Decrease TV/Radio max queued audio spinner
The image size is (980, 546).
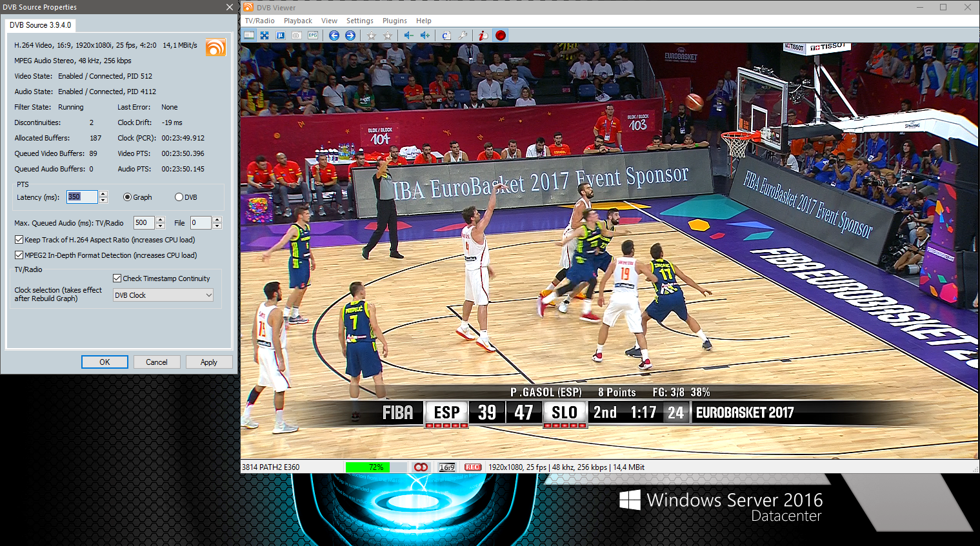click(161, 226)
